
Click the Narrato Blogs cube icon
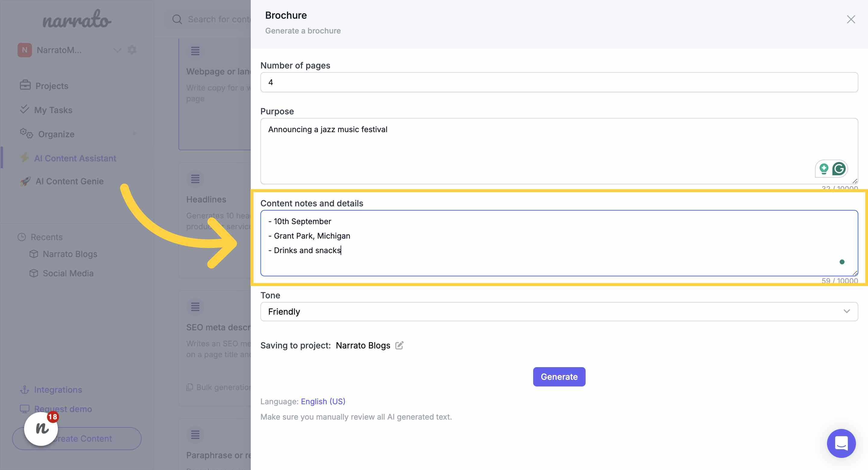[34, 253]
